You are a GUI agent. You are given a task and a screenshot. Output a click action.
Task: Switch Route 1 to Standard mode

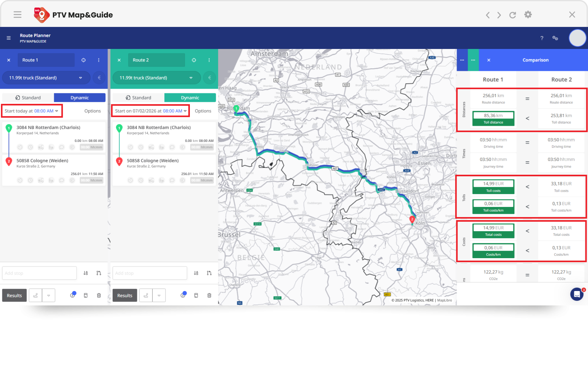(28, 98)
